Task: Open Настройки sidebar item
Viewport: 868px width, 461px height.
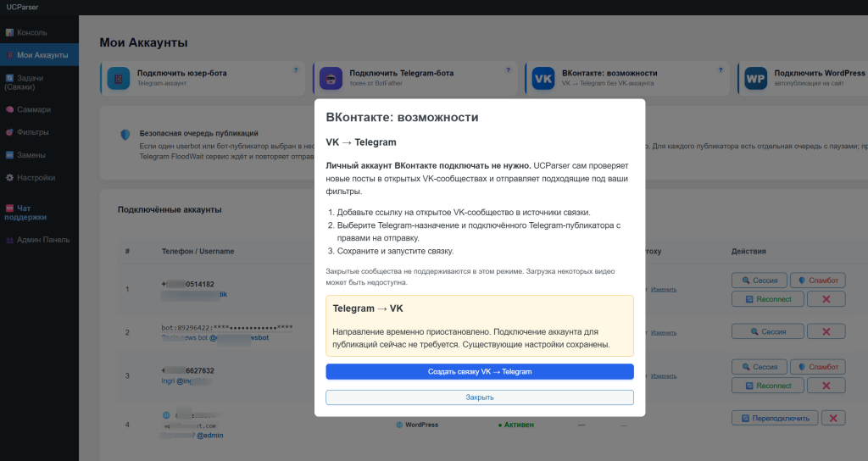Action: pos(39,178)
